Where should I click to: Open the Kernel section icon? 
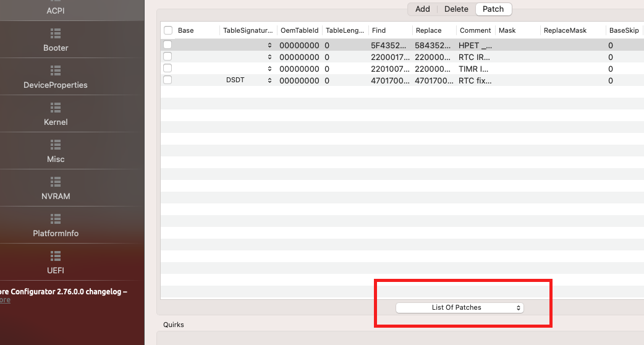click(x=56, y=107)
